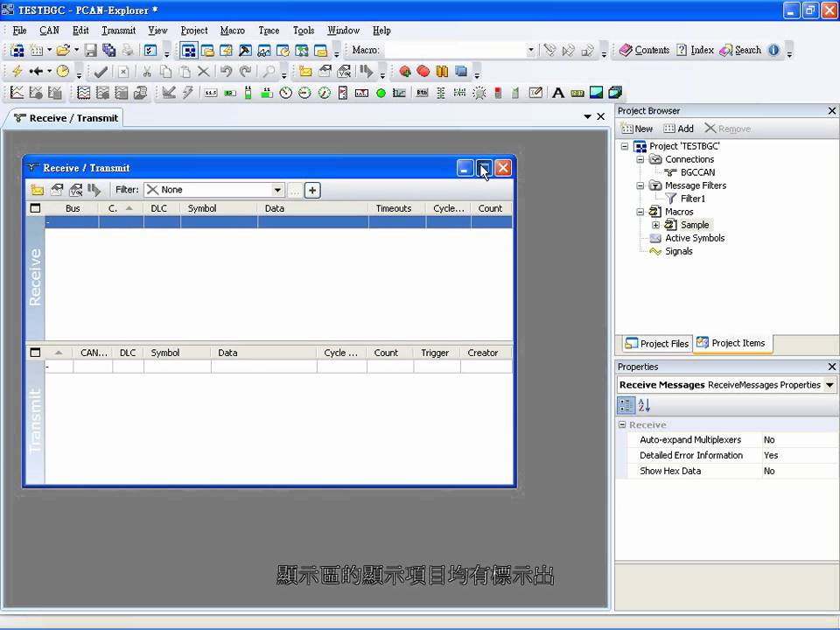Click the Find magnifier icon
Image resolution: width=840 pixels, height=630 pixels.
(x=269, y=71)
